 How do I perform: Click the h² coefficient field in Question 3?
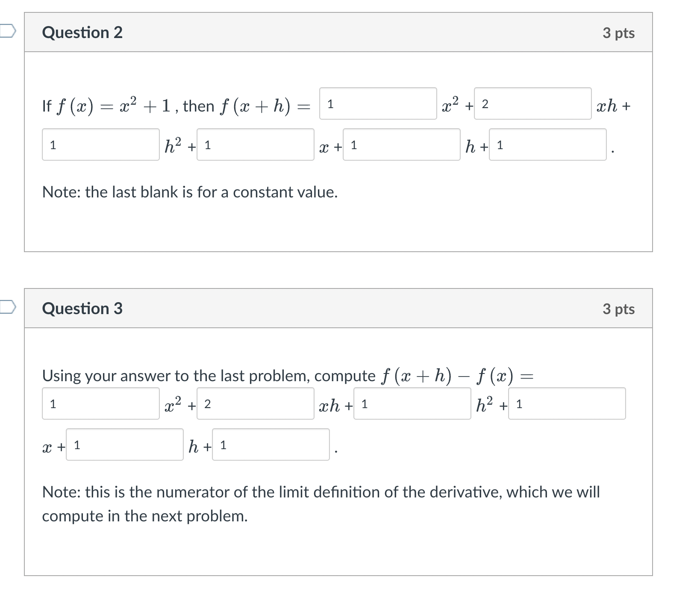pos(412,403)
